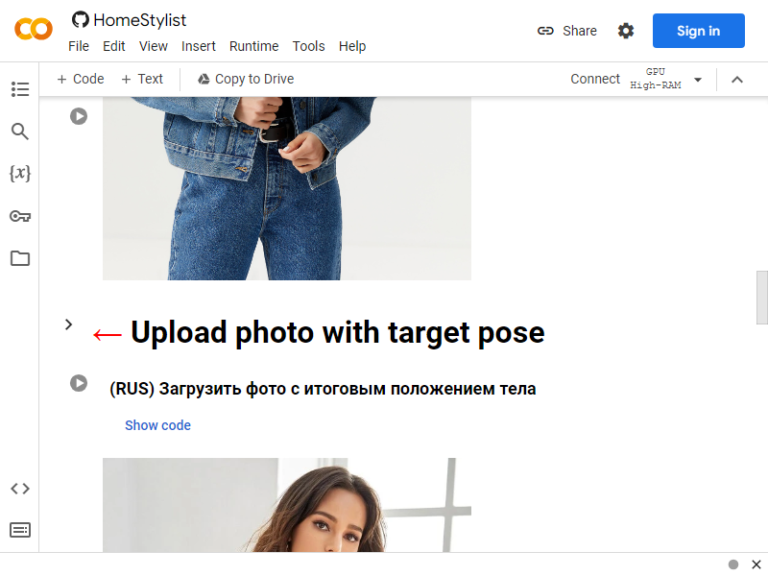This screenshot has height=576, width=768.
Task: Open the Connect runtime options dropdown arrow
Action: pyautogui.click(x=698, y=79)
